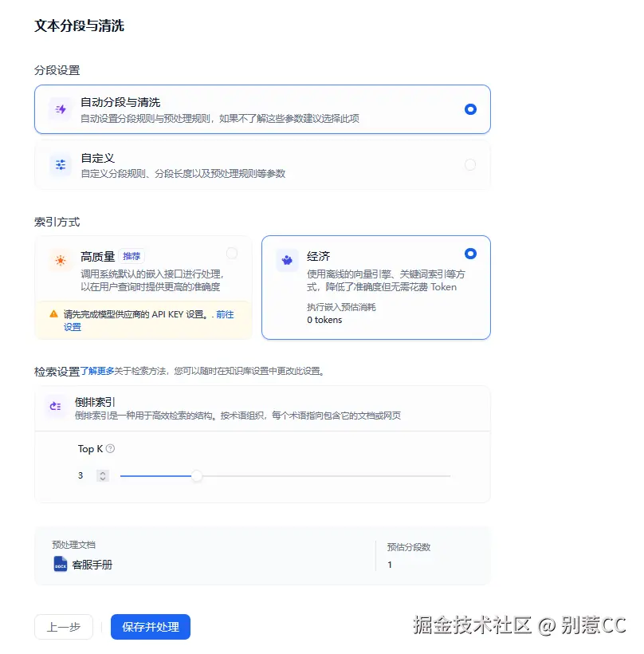Select the 经济 indexing radio button

470,251
